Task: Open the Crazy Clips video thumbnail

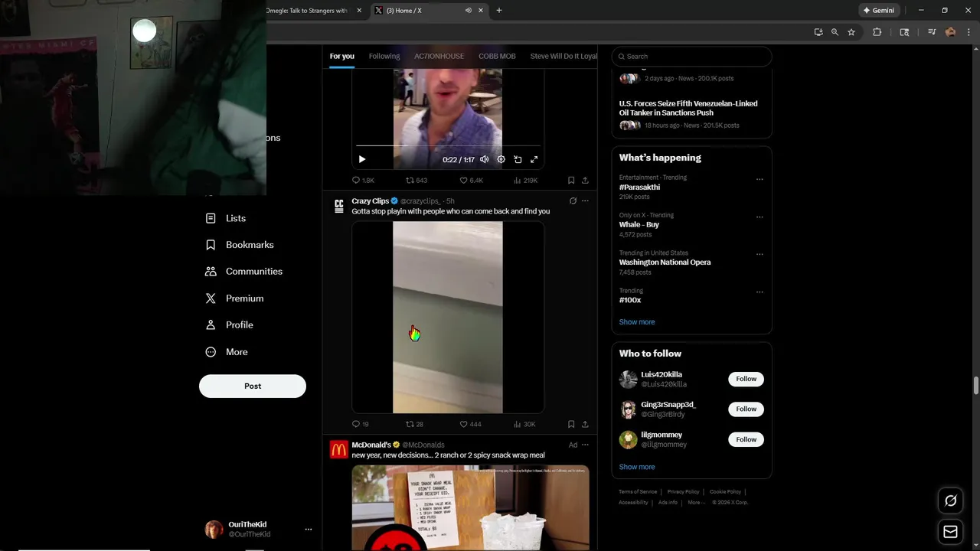Action: [x=448, y=318]
